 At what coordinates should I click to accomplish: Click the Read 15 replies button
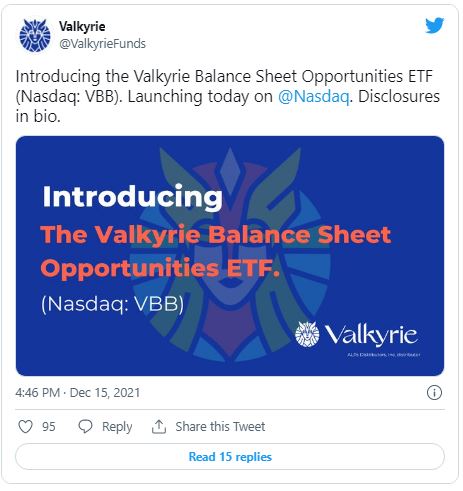click(x=230, y=456)
